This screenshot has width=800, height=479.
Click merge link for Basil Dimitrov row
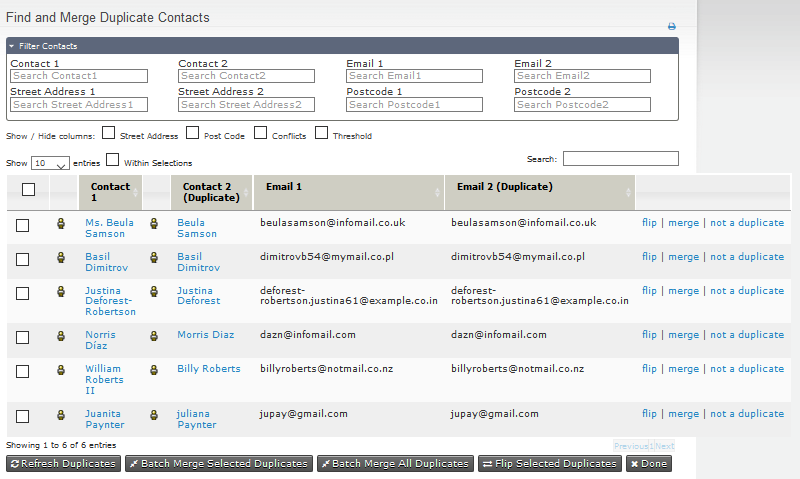click(x=683, y=257)
